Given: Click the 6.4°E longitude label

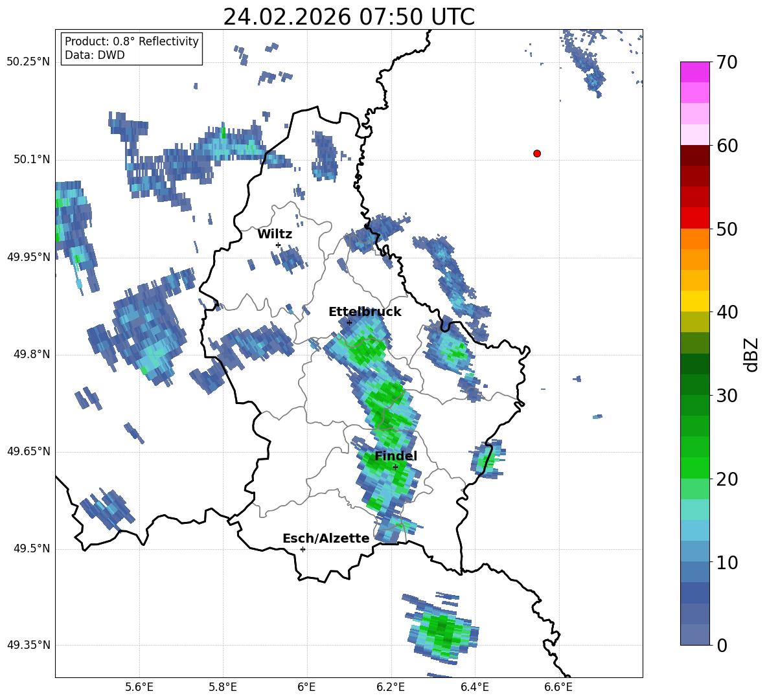Looking at the screenshot, I should [474, 688].
